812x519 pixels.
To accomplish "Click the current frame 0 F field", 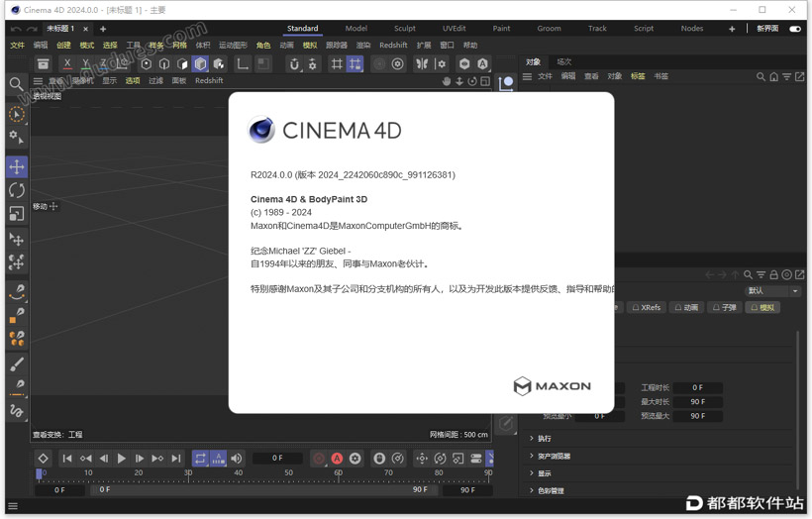I will 277,458.
